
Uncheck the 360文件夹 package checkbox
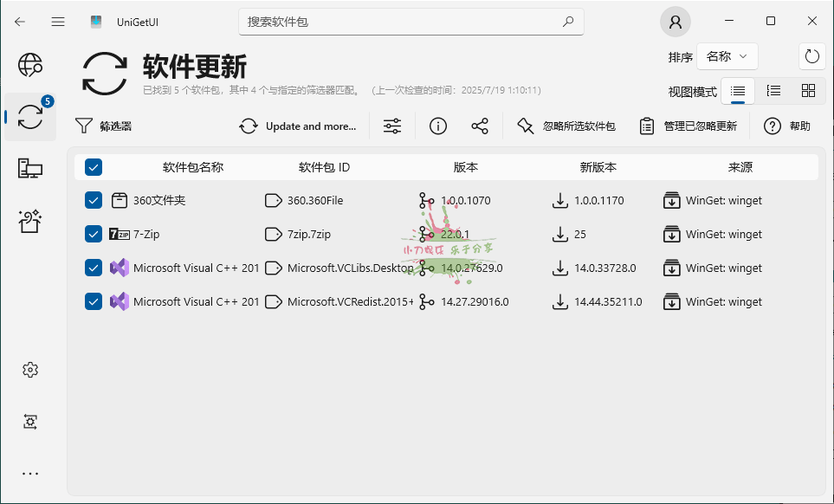[x=94, y=201]
